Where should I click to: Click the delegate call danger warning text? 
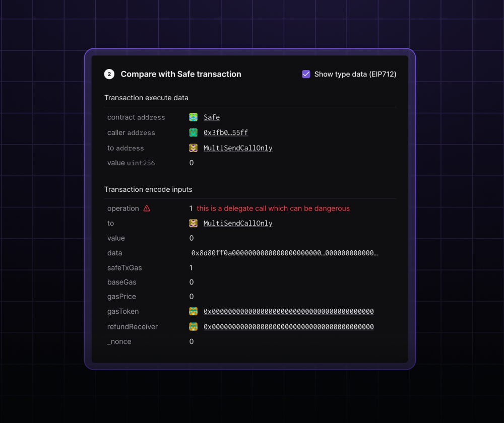click(273, 208)
